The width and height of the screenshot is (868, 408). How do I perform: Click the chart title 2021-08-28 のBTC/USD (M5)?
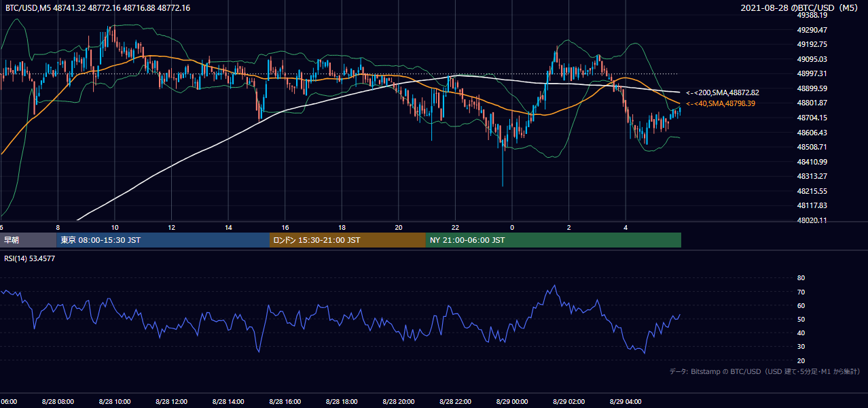801,7
